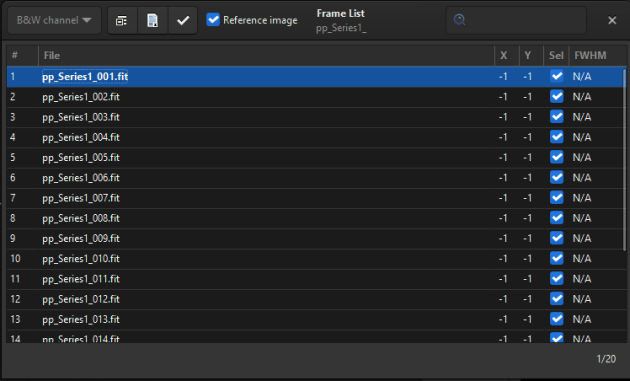Toggle the Reference image checkbox
The height and width of the screenshot is (381, 630).
pyautogui.click(x=213, y=20)
